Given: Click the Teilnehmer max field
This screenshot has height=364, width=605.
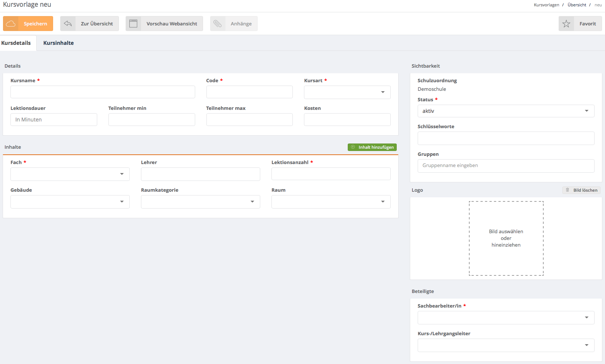Looking at the screenshot, I should pos(249,120).
